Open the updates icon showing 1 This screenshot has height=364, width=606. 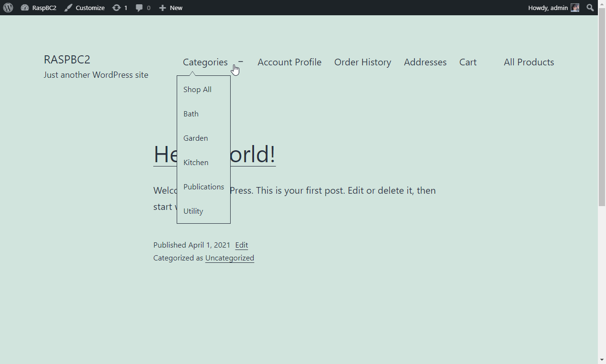click(117, 8)
